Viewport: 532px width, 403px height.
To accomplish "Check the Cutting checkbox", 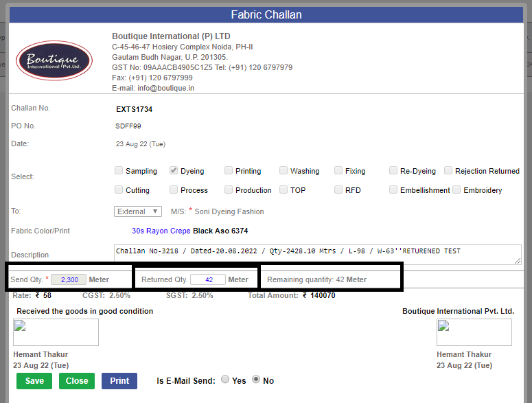I will 118,189.
